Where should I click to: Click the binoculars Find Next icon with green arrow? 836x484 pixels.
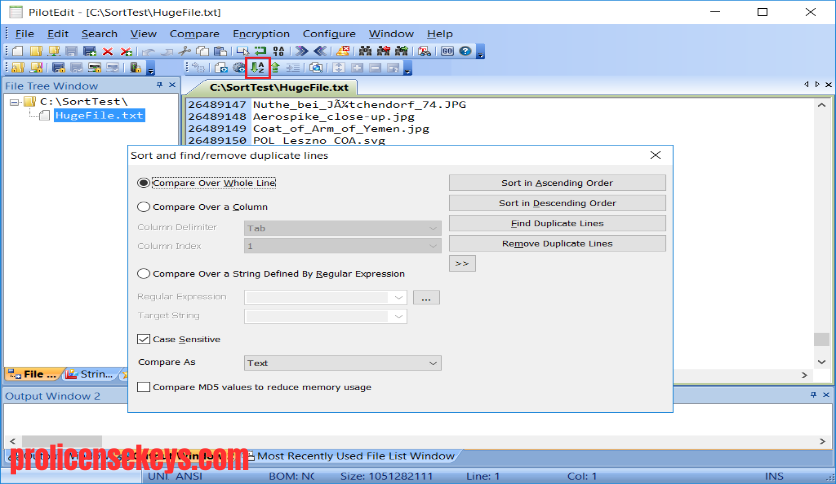coord(401,51)
